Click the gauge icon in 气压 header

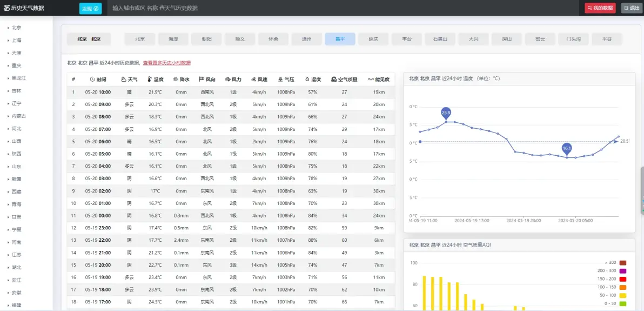coord(280,80)
